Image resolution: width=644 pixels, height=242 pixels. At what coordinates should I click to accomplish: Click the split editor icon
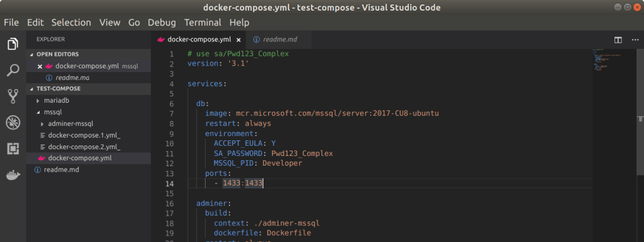(x=618, y=40)
